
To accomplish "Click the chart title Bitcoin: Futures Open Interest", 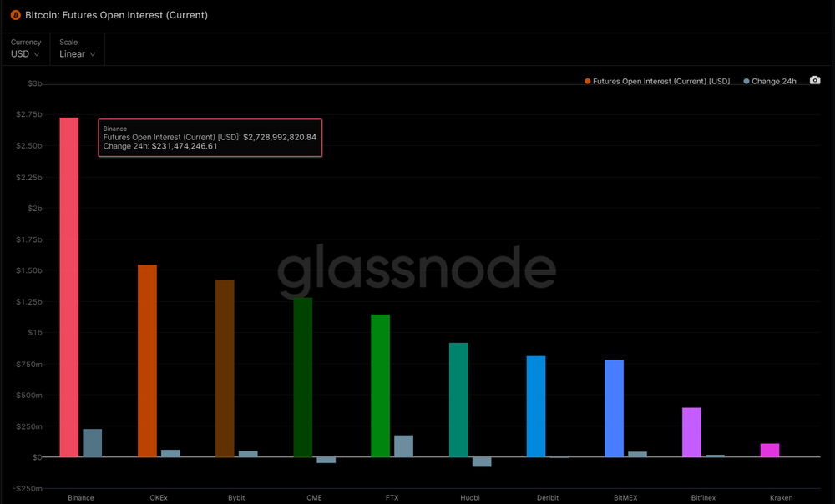I will pos(116,15).
